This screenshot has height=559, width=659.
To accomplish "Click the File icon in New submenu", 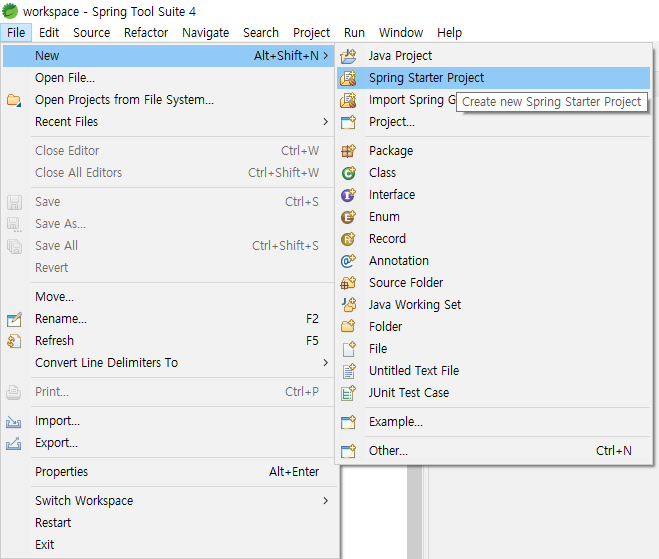I will 348,348.
